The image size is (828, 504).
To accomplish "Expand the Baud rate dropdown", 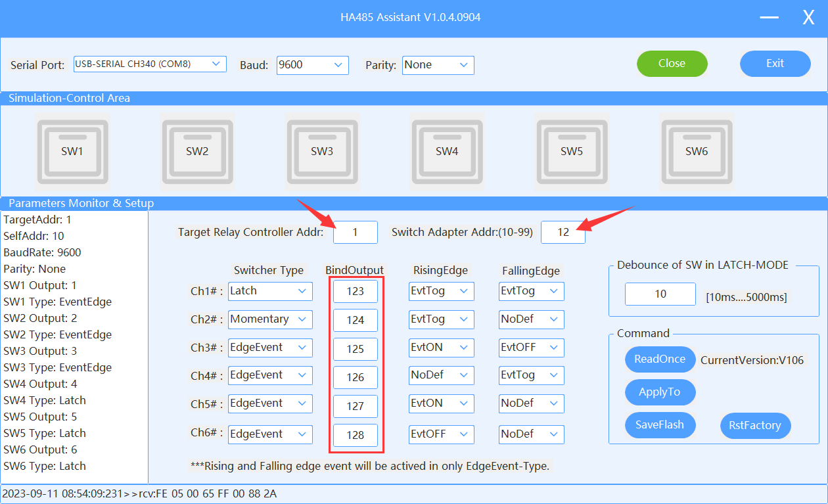I will tap(312, 65).
